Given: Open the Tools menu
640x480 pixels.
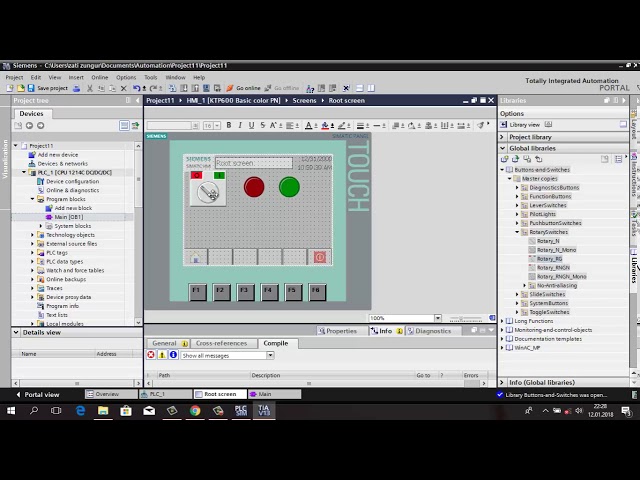Looking at the screenshot, I should point(151,78).
